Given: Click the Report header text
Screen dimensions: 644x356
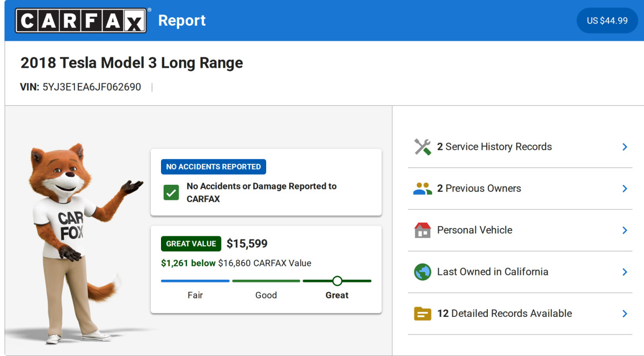Looking at the screenshot, I should (x=182, y=20).
